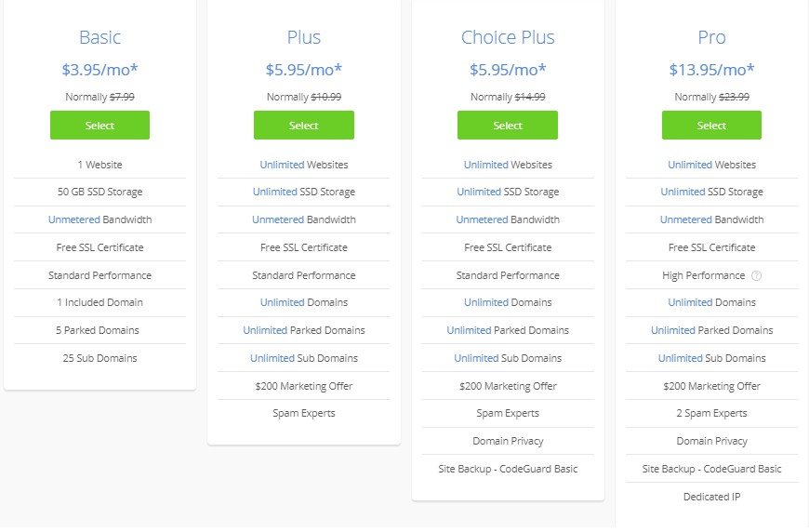The height and width of the screenshot is (532, 809).
Task: Click Unlimited Websites link in Pro plan
Action: click(690, 165)
